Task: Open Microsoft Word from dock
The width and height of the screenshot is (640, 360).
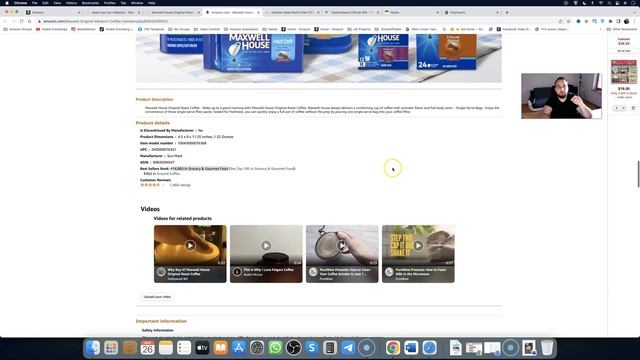Action: pyautogui.click(x=411, y=348)
